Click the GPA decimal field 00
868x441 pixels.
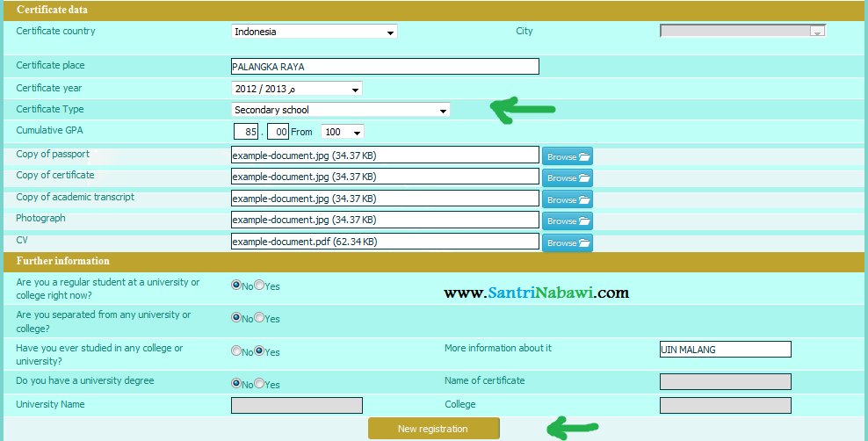pyautogui.click(x=278, y=132)
